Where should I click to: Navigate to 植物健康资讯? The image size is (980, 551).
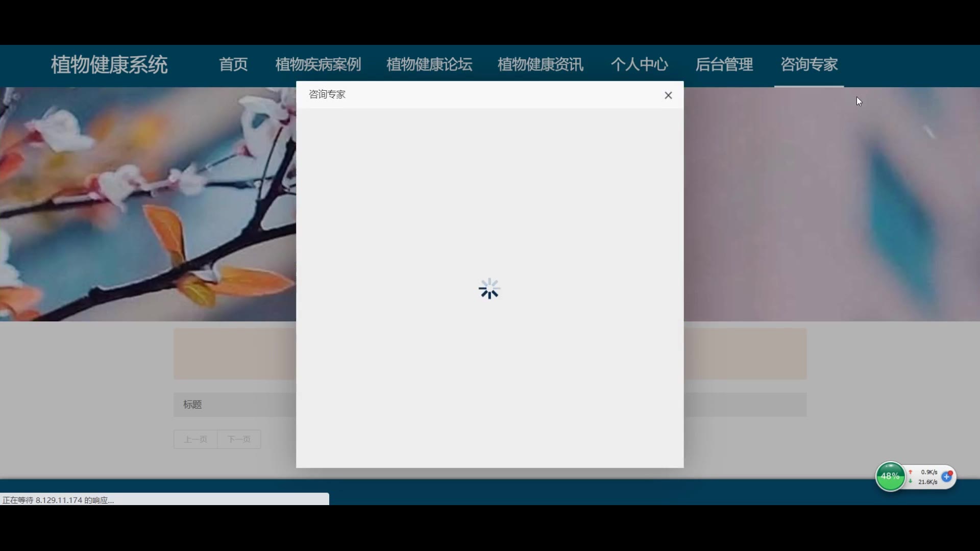(x=540, y=65)
